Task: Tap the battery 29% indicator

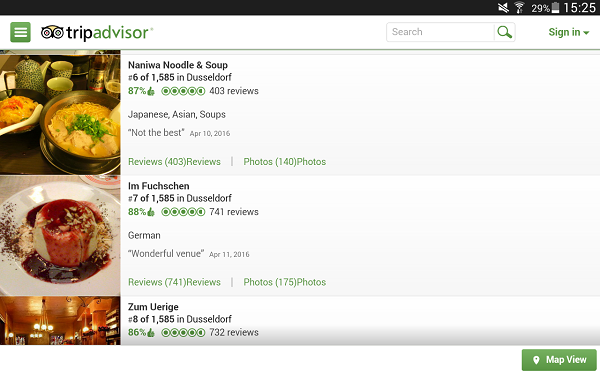Action: tap(545, 8)
